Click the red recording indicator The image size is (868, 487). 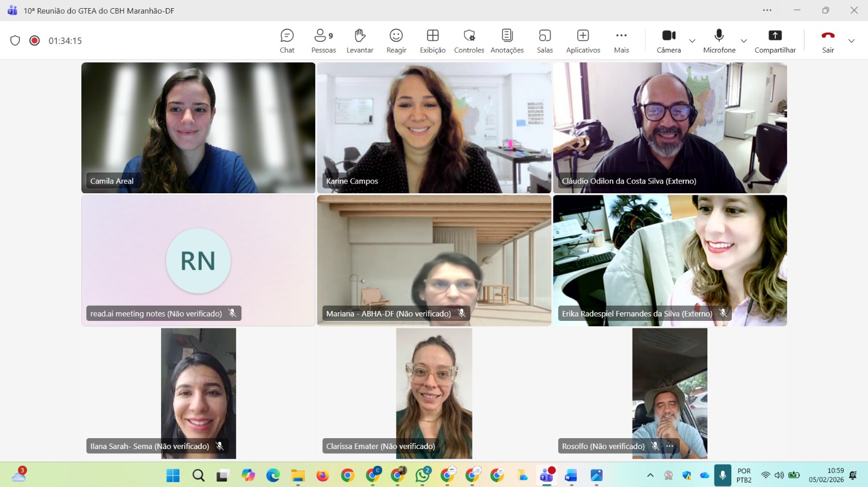click(x=35, y=41)
